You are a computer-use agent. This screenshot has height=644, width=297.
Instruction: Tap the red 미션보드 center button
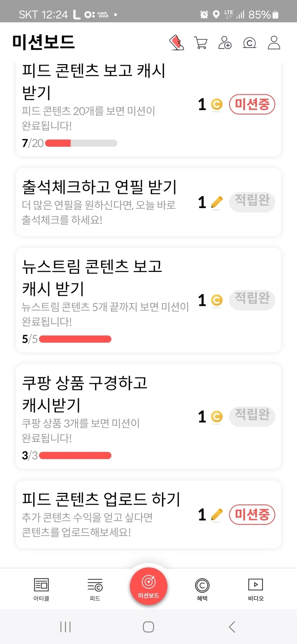coord(148,586)
